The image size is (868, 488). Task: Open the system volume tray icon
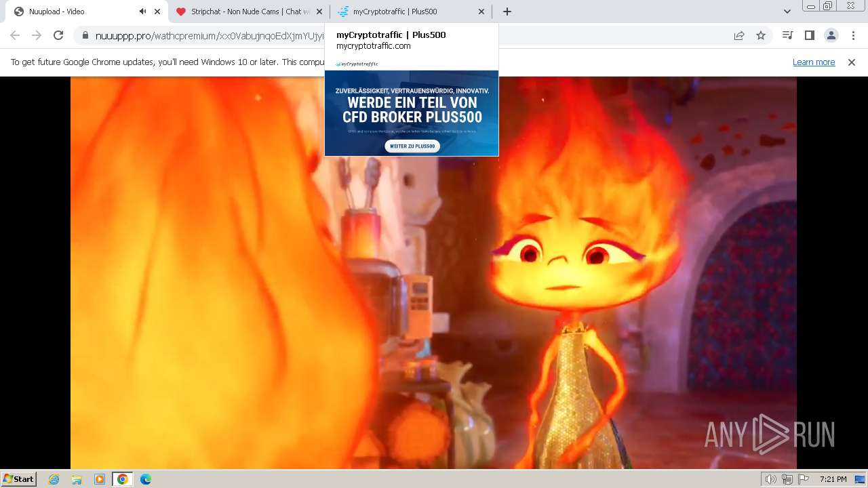(x=771, y=479)
